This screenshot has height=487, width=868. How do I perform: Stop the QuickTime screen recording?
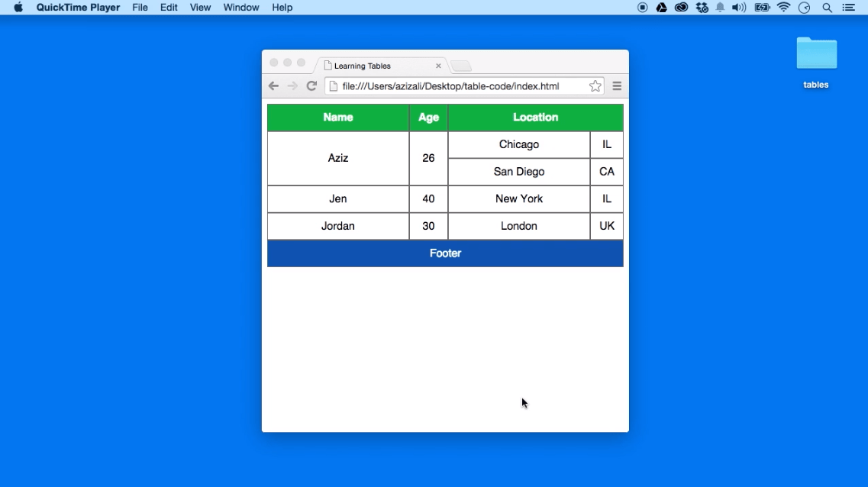click(x=644, y=8)
